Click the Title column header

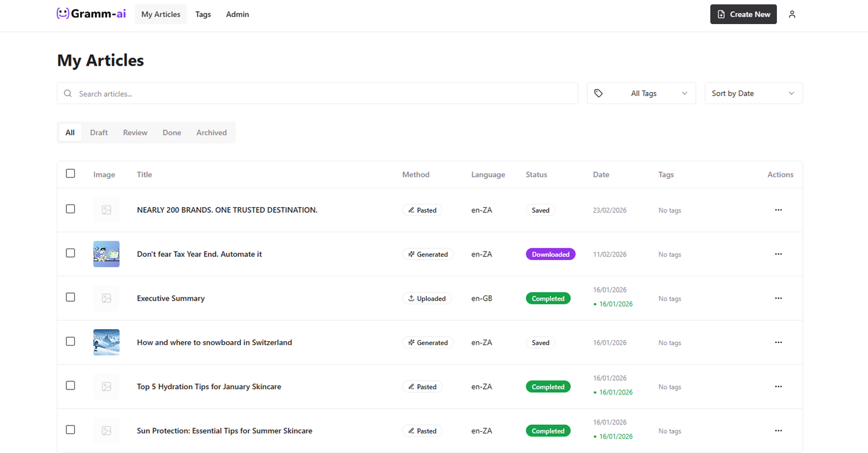tap(145, 175)
